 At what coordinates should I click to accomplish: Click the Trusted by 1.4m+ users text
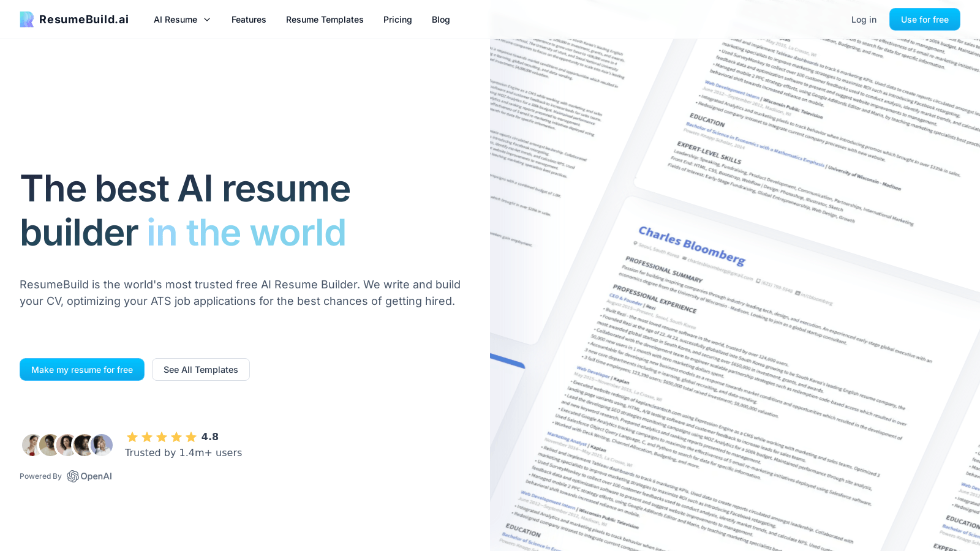point(184,452)
